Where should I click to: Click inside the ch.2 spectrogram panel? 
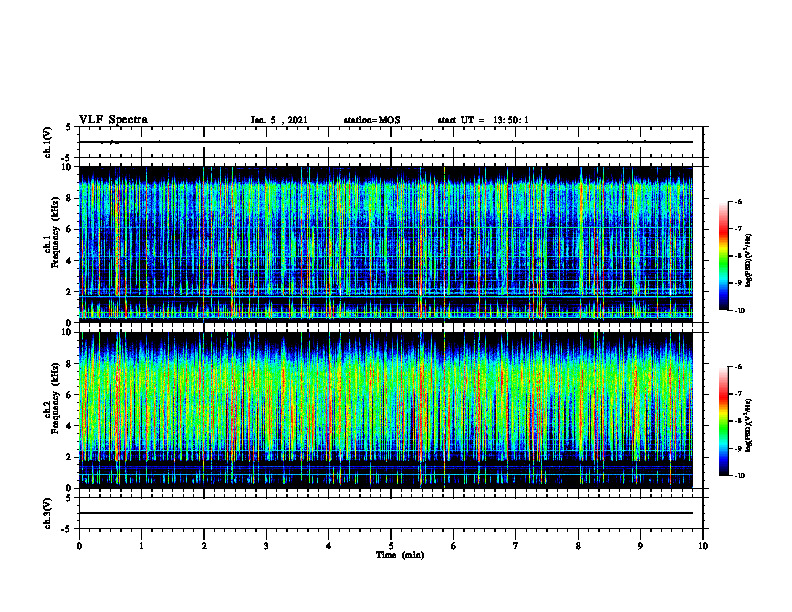click(386, 410)
